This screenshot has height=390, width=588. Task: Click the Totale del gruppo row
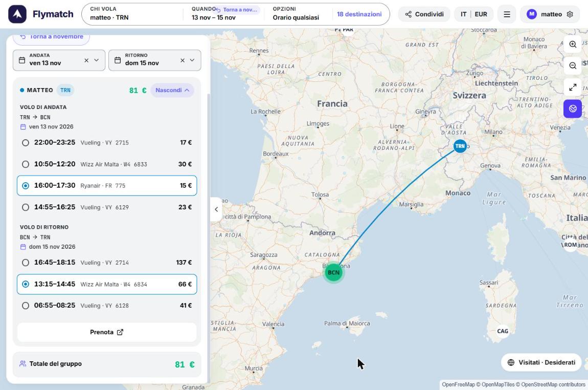coord(107,364)
